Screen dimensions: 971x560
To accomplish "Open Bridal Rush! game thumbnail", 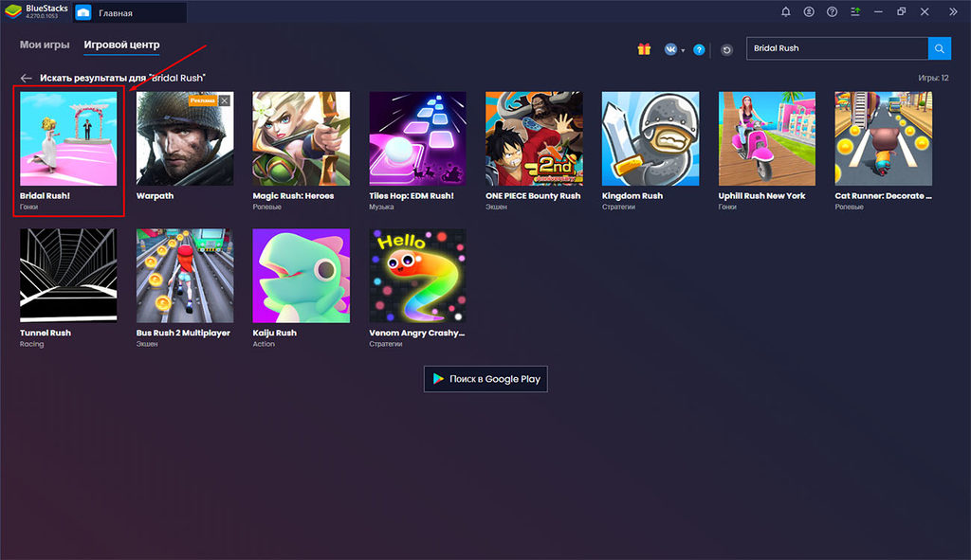I will pos(68,138).
